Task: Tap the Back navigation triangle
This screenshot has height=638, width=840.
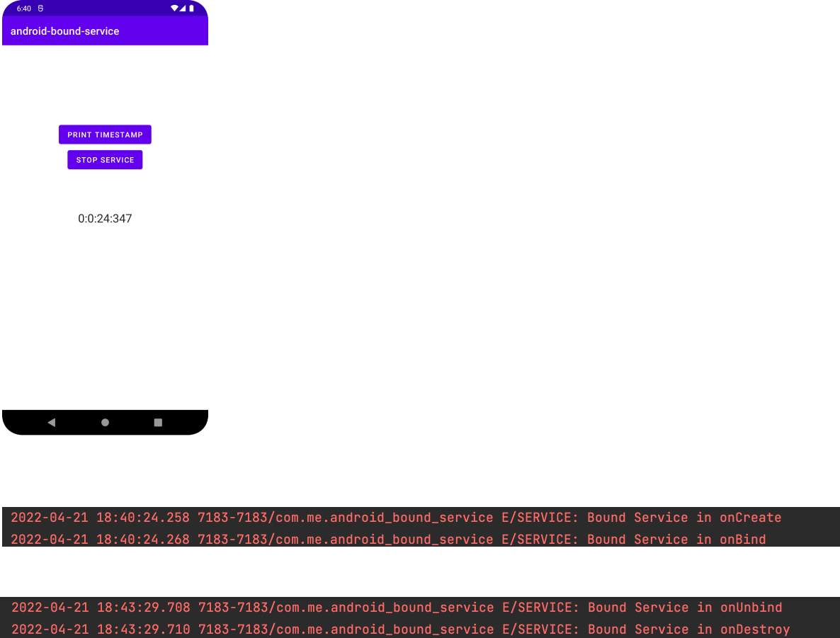Action: tap(51, 422)
